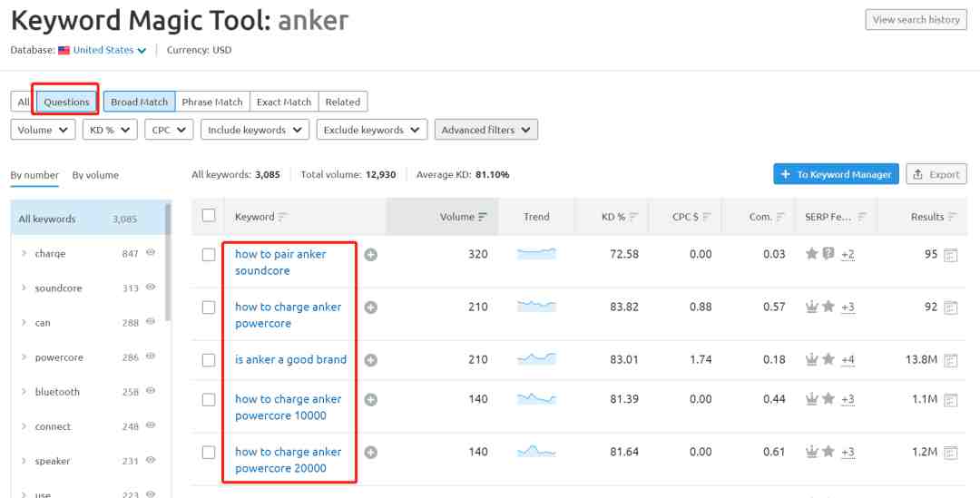Open SERP snapshot icon for results 1.1M
The image size is (980, 498).
tap(950, 400)
